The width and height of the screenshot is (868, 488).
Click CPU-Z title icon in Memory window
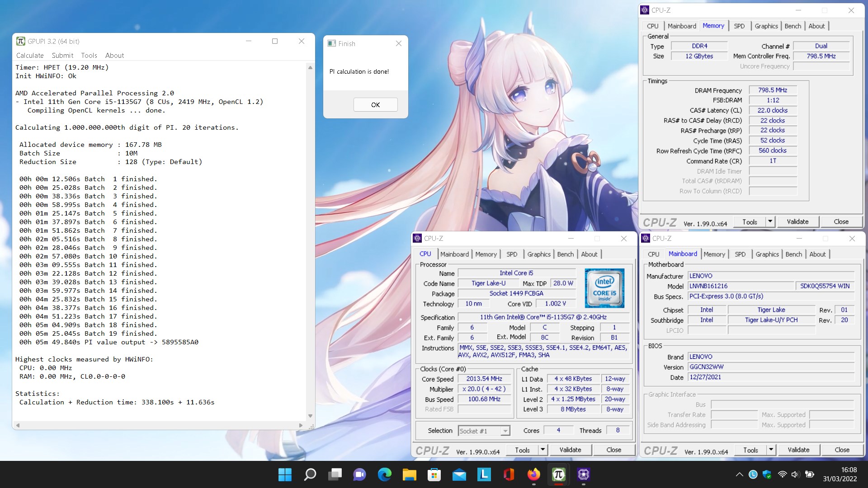pyautogui.click(x=645, y=10)
